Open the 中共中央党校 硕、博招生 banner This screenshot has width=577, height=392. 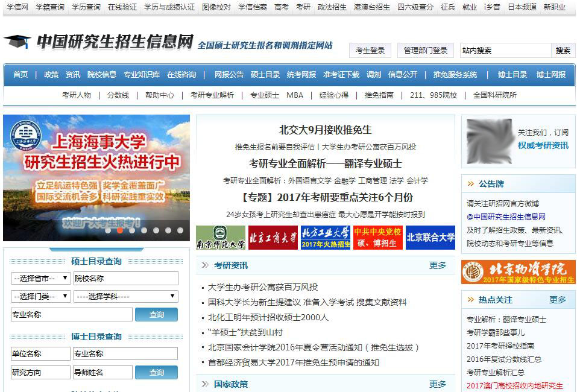click(378, 236)
